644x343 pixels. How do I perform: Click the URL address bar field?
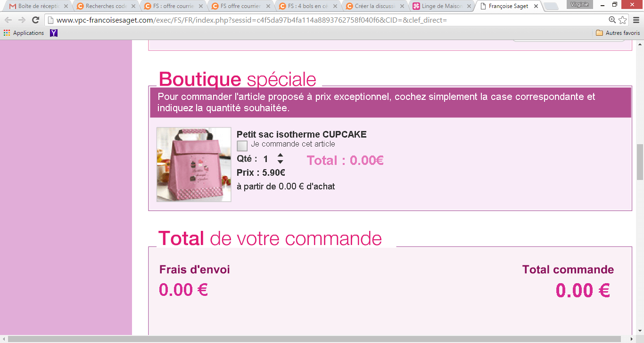(325, 20)
